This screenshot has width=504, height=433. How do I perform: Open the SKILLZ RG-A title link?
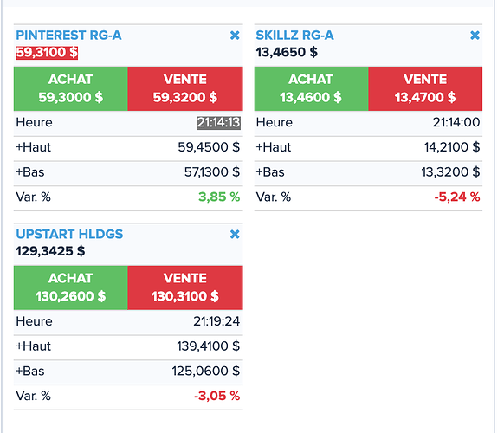(x=294, y=36)
